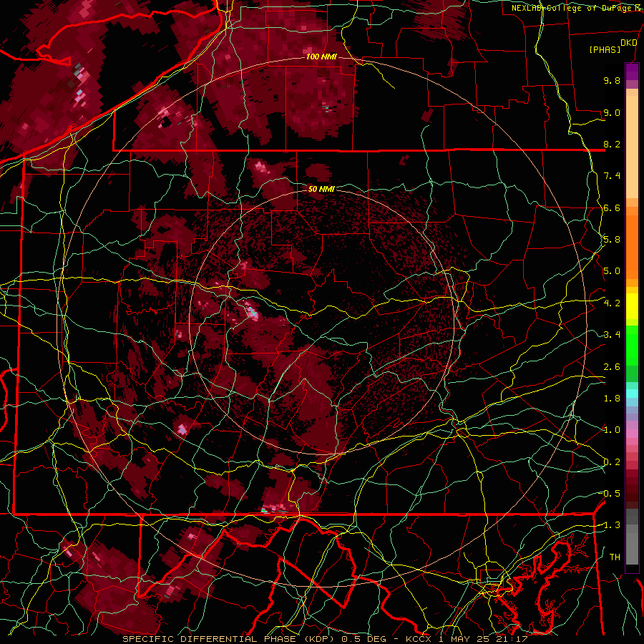This screenshot has width=644, height=644.
Task: Pick the cyan band of the color legend
Action: 632,393
